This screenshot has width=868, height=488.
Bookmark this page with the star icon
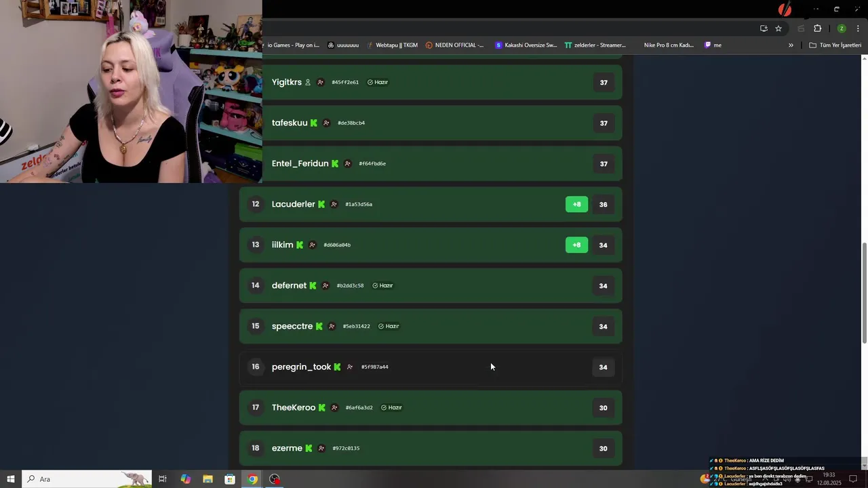(x=778, y=28)
